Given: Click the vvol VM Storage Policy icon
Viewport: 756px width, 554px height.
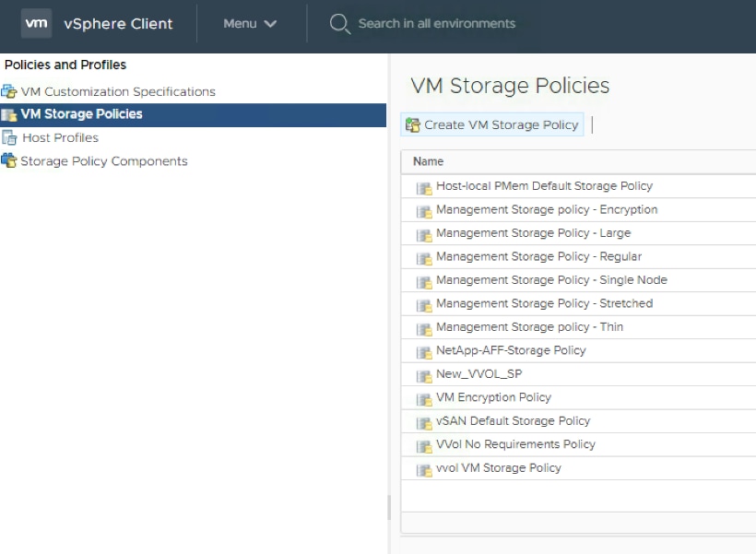Looking at the screenshot, I should tap(424, 470).
